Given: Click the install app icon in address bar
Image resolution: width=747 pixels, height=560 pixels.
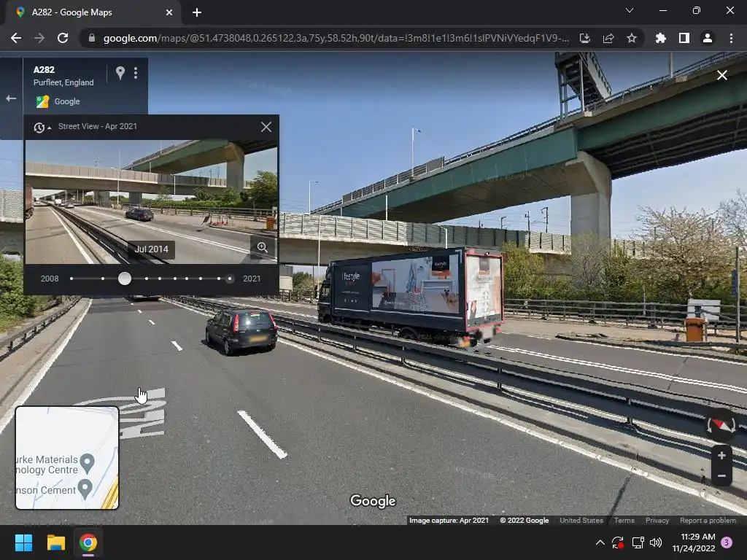Looking at the screenshot, I should point(584,38).
